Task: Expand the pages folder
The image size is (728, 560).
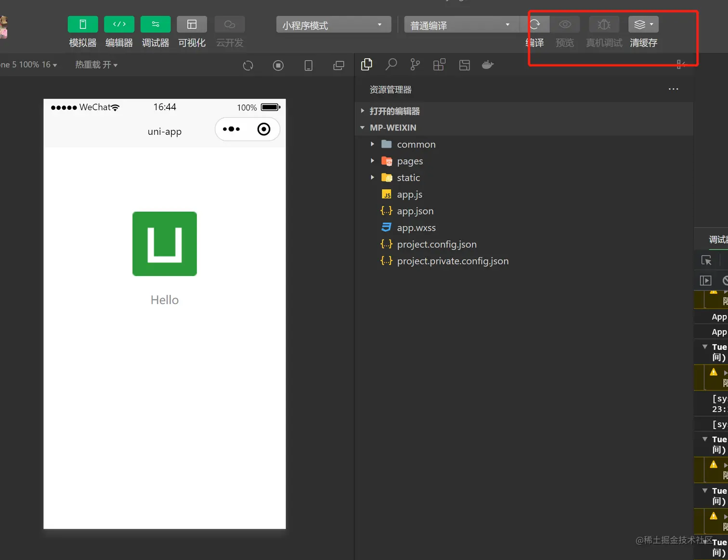Action: pos(524,161)
